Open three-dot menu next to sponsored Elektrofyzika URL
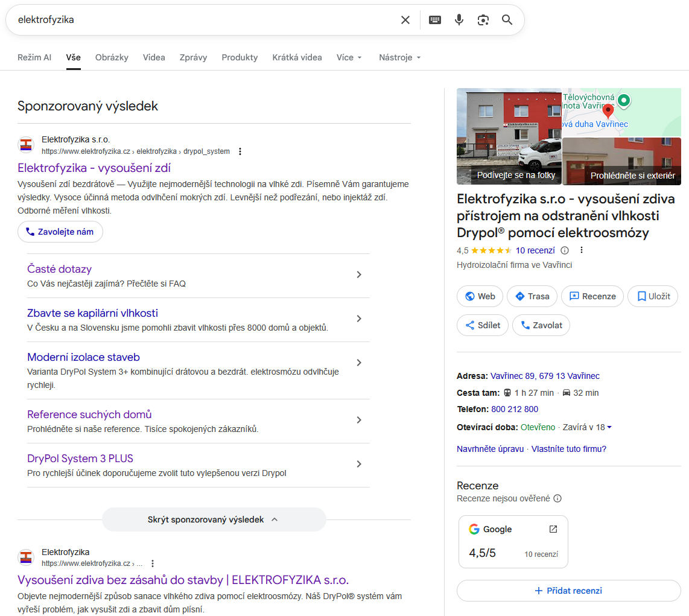This screenshot has height=616, width=689. pyautogui.click(x=240, y=151)
